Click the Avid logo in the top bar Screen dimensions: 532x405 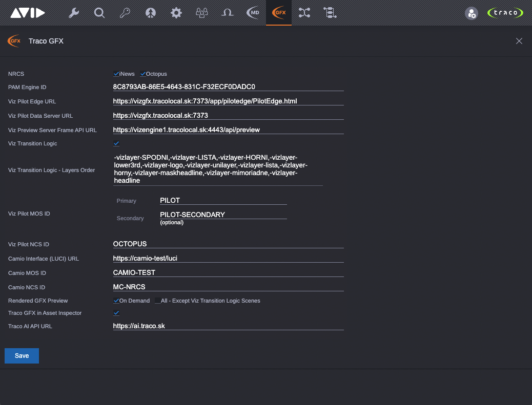coord(28,13)
